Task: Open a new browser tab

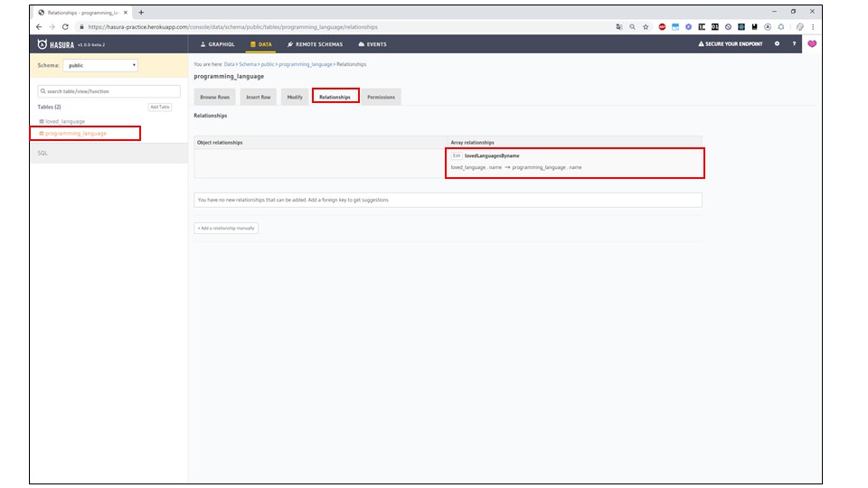Action: point(141,12)
